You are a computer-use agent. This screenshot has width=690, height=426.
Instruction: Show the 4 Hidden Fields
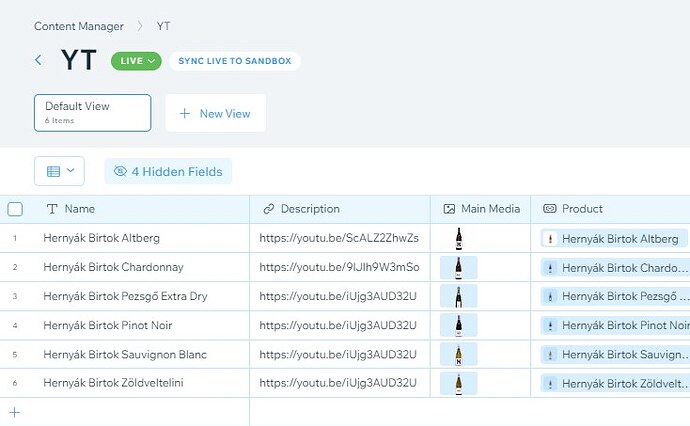(168, 171)
